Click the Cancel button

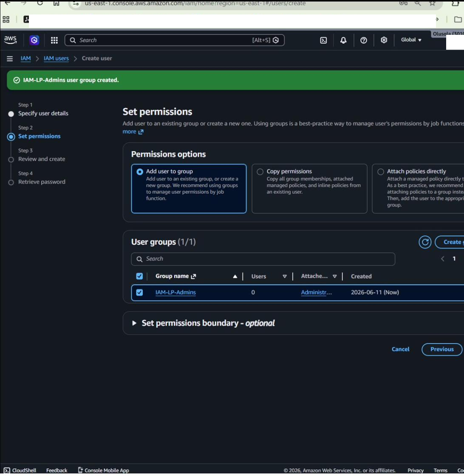pos(400,349)
